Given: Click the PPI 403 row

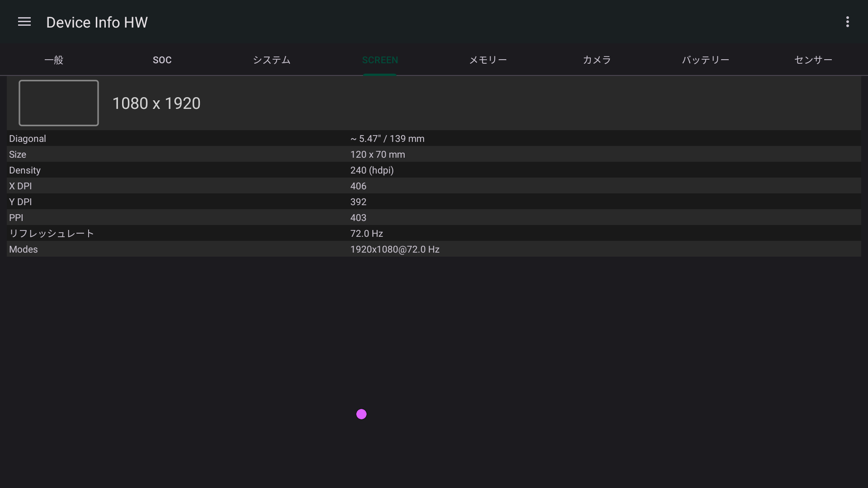Looking at the screenshot, I should (434, 217).
